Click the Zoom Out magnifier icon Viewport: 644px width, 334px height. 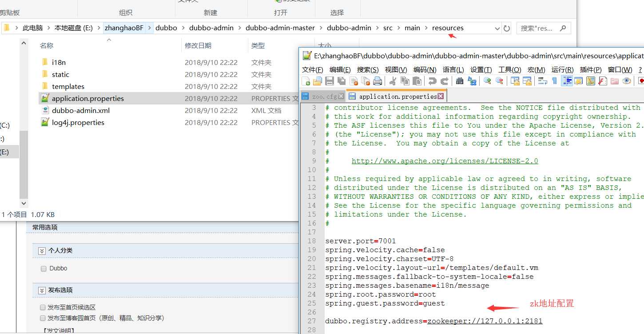(499, 81)
